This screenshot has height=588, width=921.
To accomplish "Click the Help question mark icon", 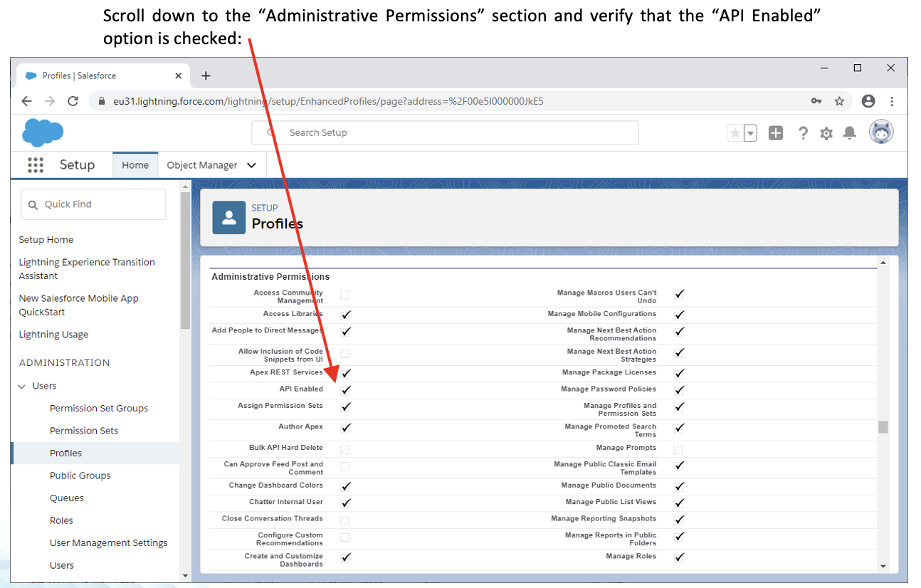I will 803,133.
